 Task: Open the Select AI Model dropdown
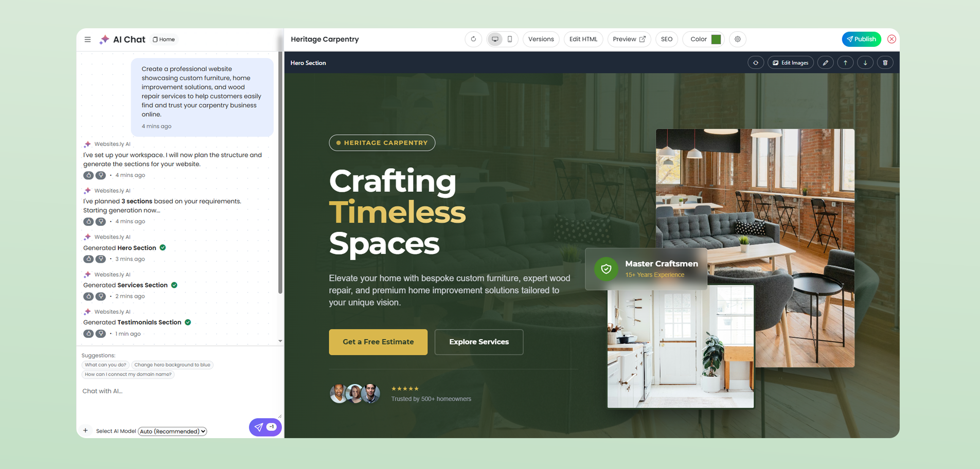(172, 431)
